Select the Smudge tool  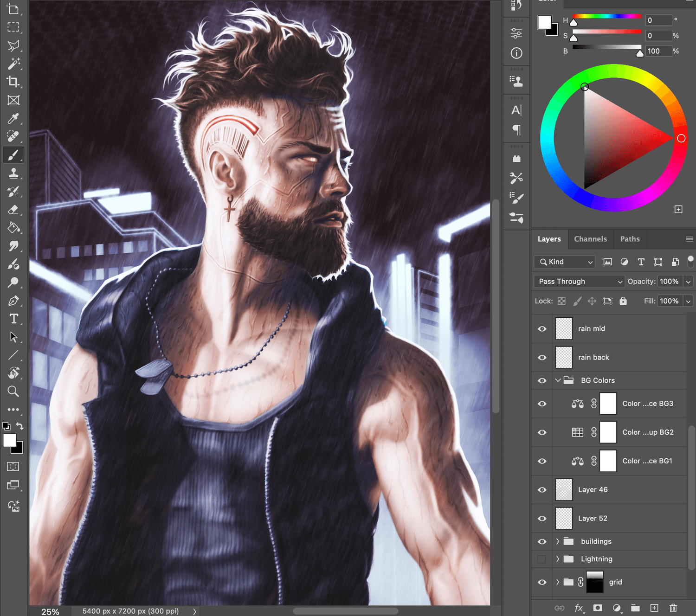click(13, 246)
